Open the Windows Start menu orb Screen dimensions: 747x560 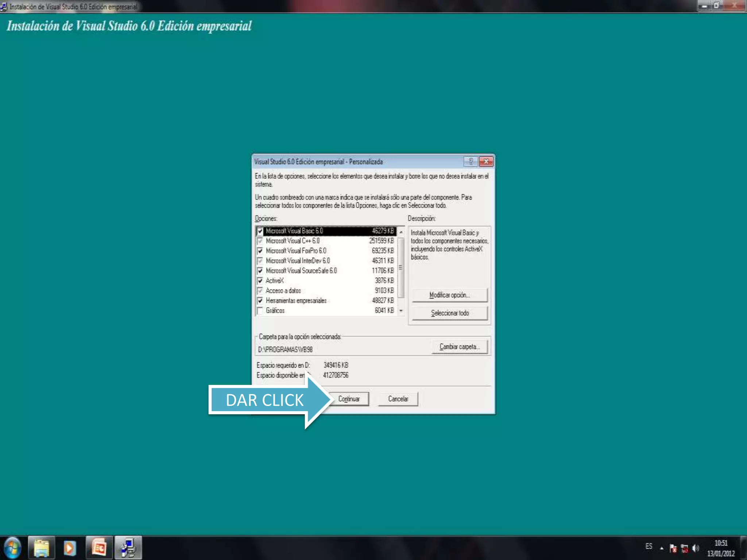pos(12,548)
